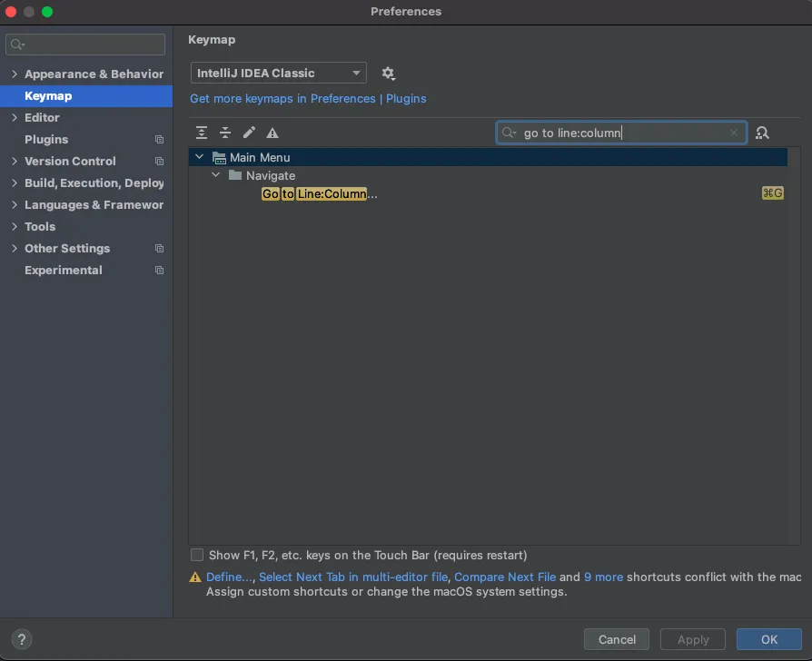Select Keymap in settings sidebar
The image size is (812, 661).
coord(86,96)
